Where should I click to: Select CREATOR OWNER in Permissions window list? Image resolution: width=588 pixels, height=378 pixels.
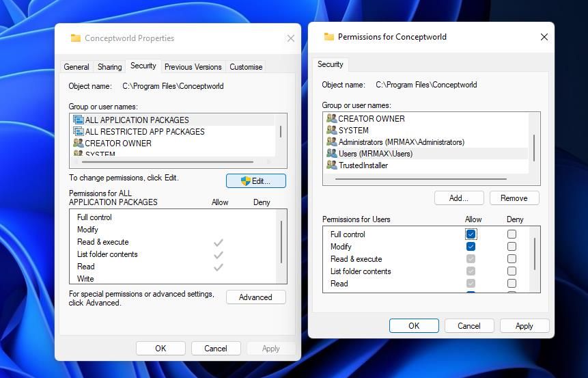coord(426,118)
